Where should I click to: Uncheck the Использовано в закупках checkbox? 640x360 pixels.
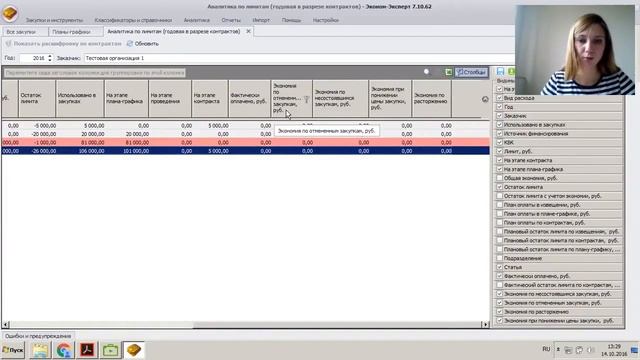(x=500, y=125)
